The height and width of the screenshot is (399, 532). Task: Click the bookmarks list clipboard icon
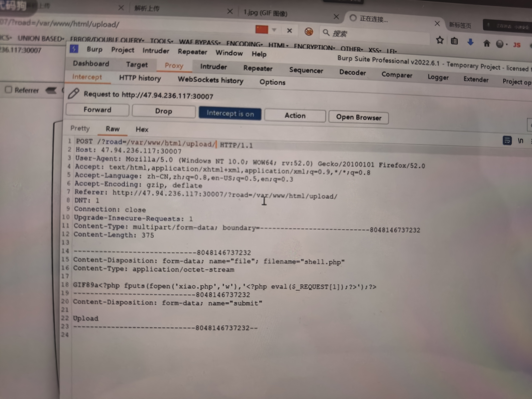point(454,41)
